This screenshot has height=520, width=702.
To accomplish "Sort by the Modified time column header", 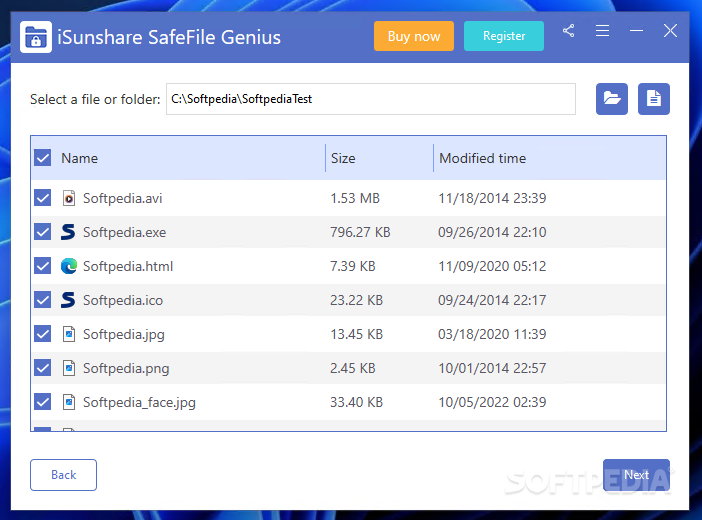I will pos(482,158).
